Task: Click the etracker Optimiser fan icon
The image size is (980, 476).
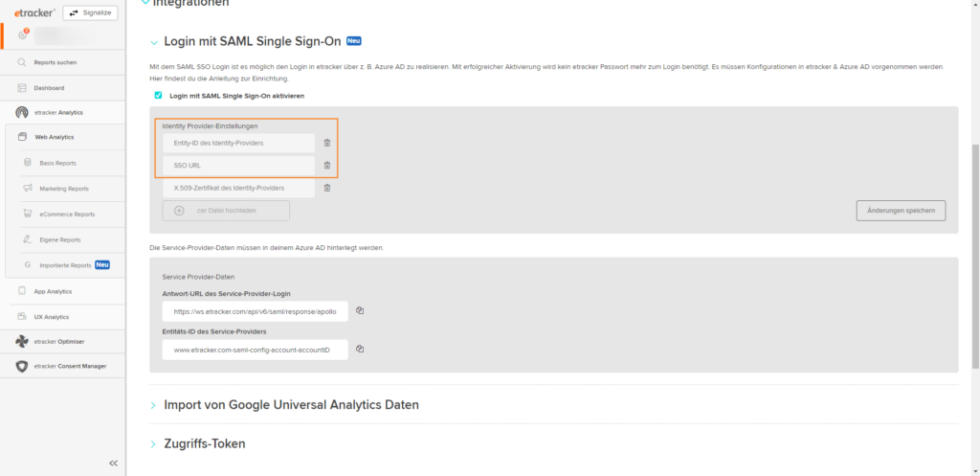Action: [x=22, y=342]
